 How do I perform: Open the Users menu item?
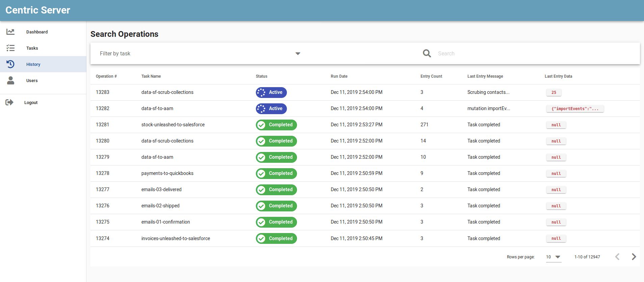pyautogui.click(x=43, y=80)
